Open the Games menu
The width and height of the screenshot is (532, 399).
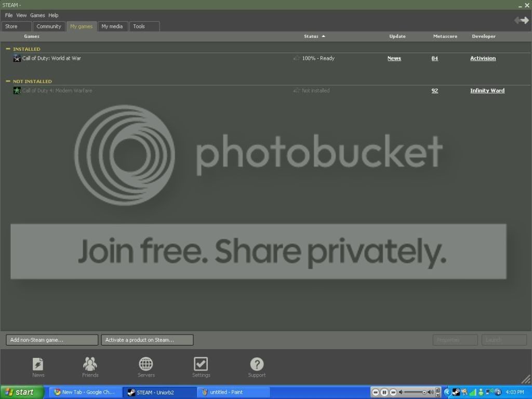(x=37, y=15)
